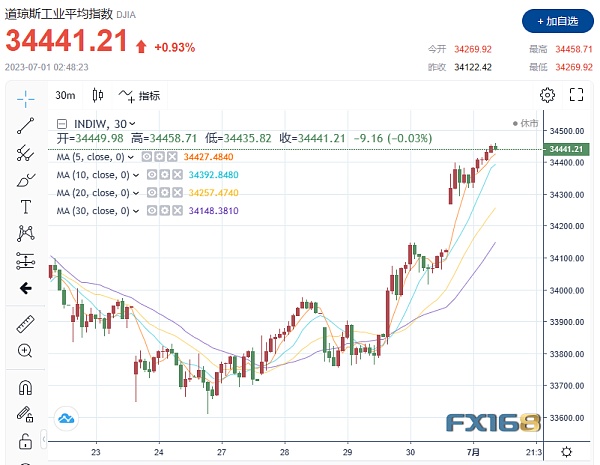
Task: Hide the MA 10 indicator via eye icon
Action: tap(152, 175)
